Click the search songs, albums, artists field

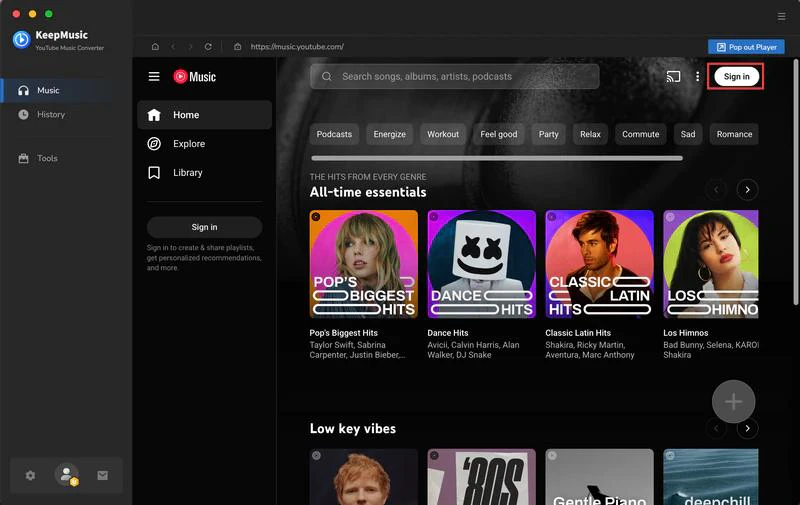tap(455, 77)
